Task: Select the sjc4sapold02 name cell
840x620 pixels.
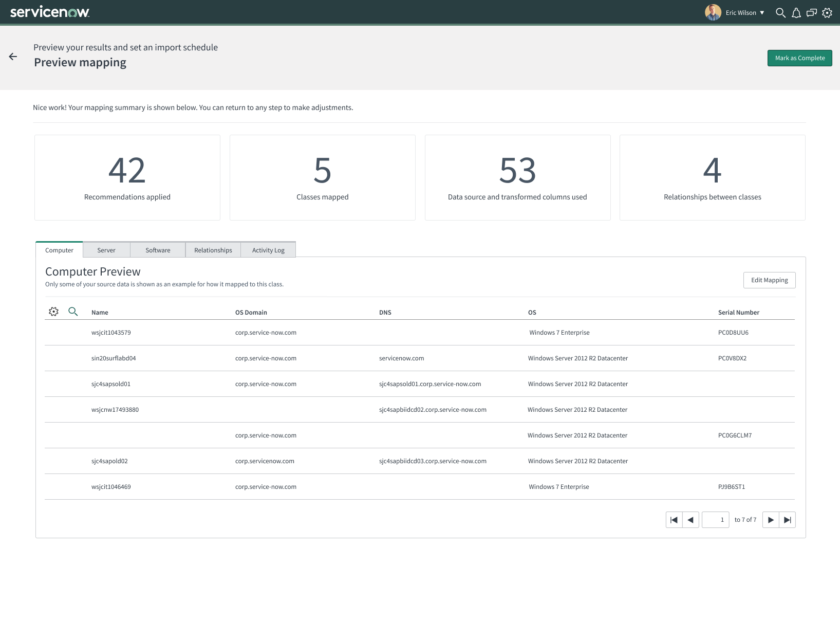Action: [x=109, y=461]
